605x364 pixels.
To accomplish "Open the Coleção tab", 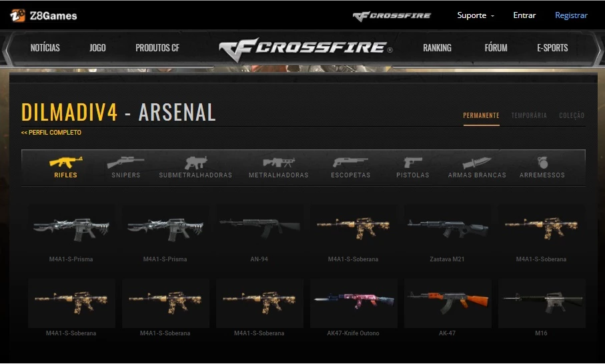I will 572,115.
